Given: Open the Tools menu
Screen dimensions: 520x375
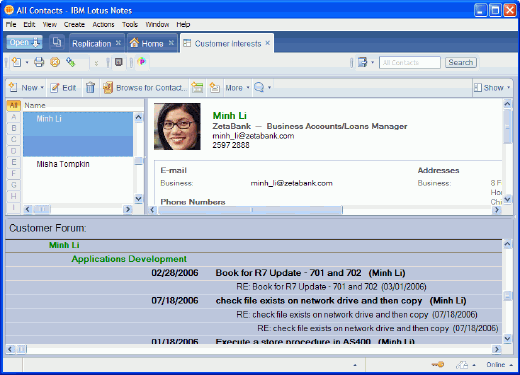Looking at the screenshot, I should point(130,24).
